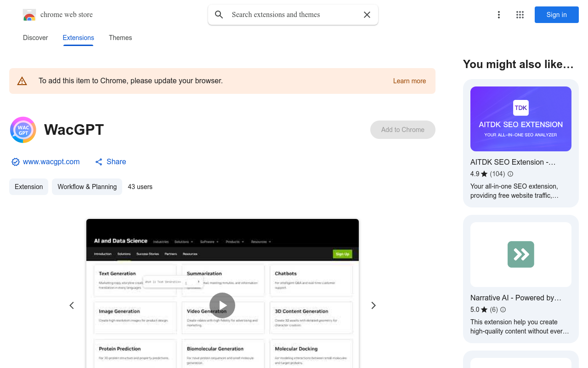Click the 43 users text
The height and width of the screenshot is (368, 588).
[x=140, y=187]
